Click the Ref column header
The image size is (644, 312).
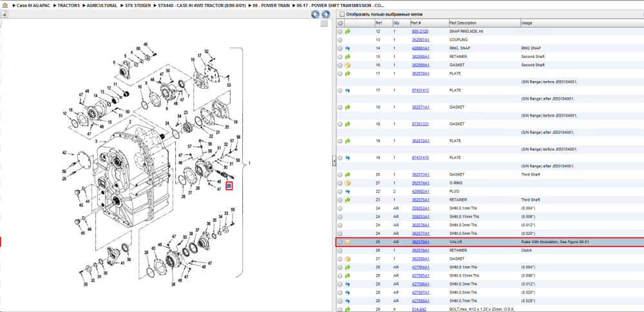coord(383,23)
